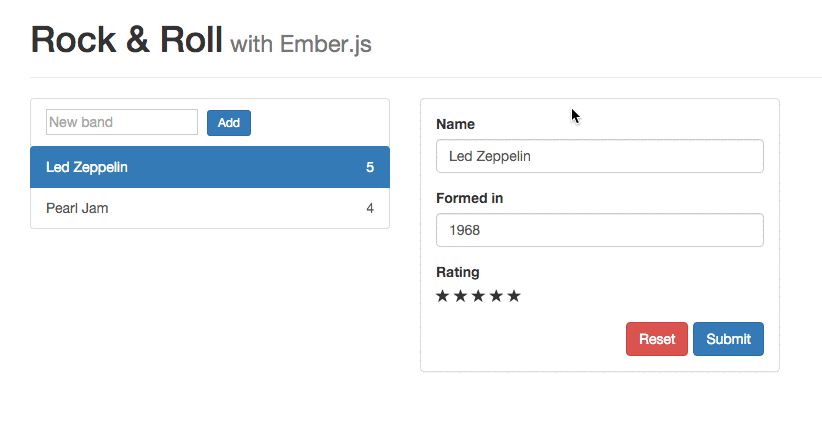Focus the New band input
Image resolution: width=822 pixels, height=448 pixels.
pyautogui.click(x=122, y=122)
